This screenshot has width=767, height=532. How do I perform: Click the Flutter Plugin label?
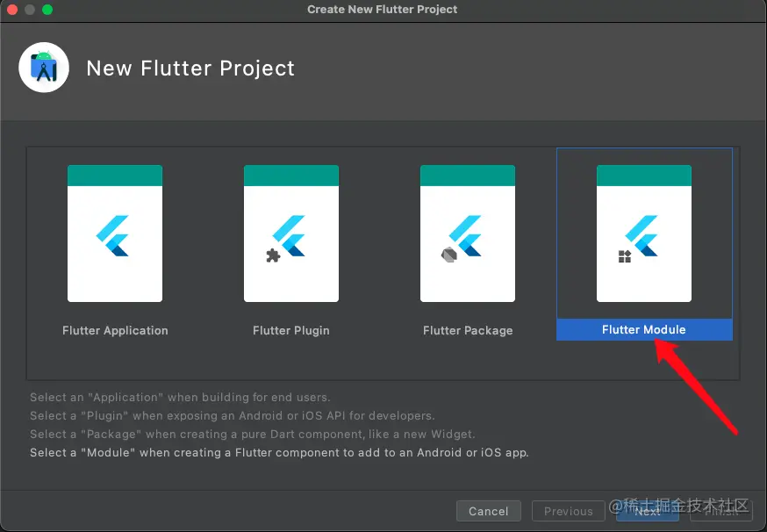291,330
